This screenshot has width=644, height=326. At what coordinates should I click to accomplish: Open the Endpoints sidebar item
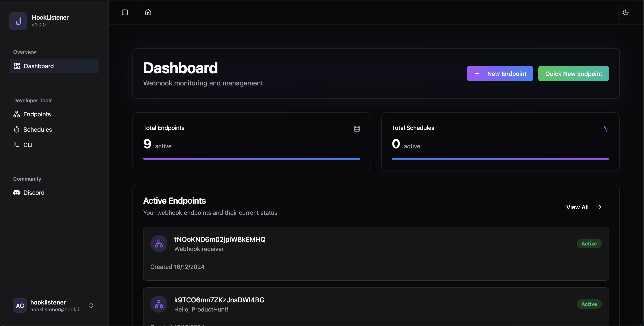click(37, 114)
